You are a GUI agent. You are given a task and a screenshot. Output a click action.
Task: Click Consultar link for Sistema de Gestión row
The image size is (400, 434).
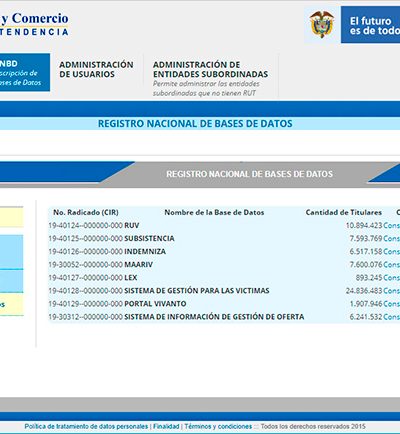392,291
